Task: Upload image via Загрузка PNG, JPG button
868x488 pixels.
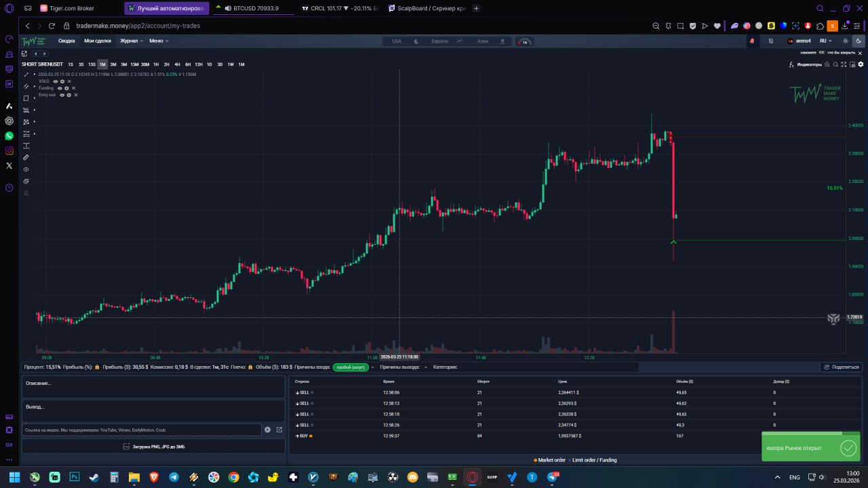Action: (x=153, y=447)
